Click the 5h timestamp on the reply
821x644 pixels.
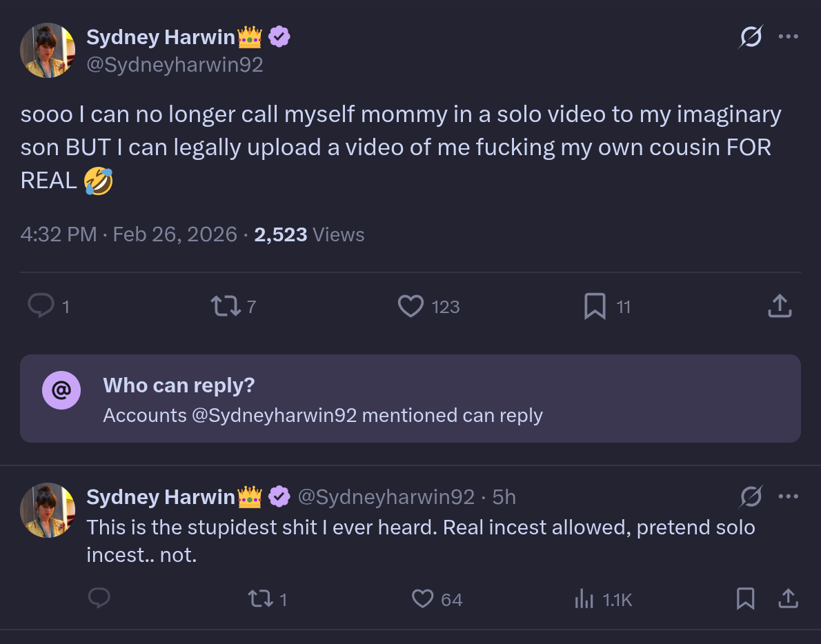pyautogui.click(x=504, y=497)
